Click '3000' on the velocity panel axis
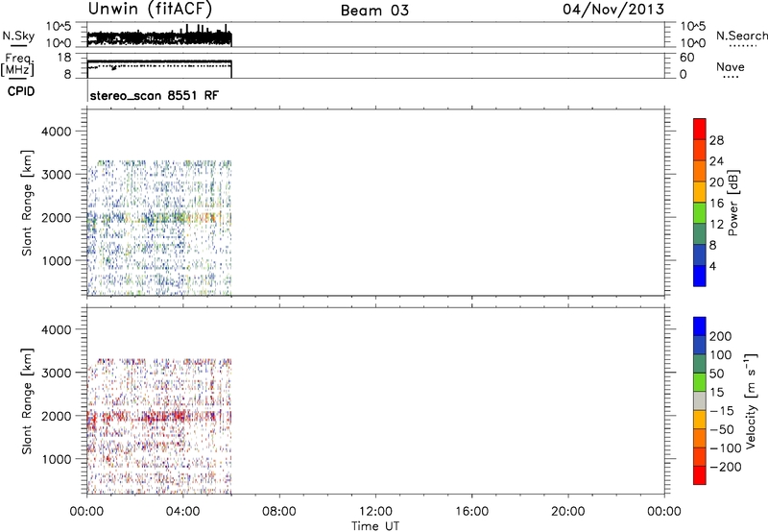The width and height of the screenshot is (768, 532). 57,373
